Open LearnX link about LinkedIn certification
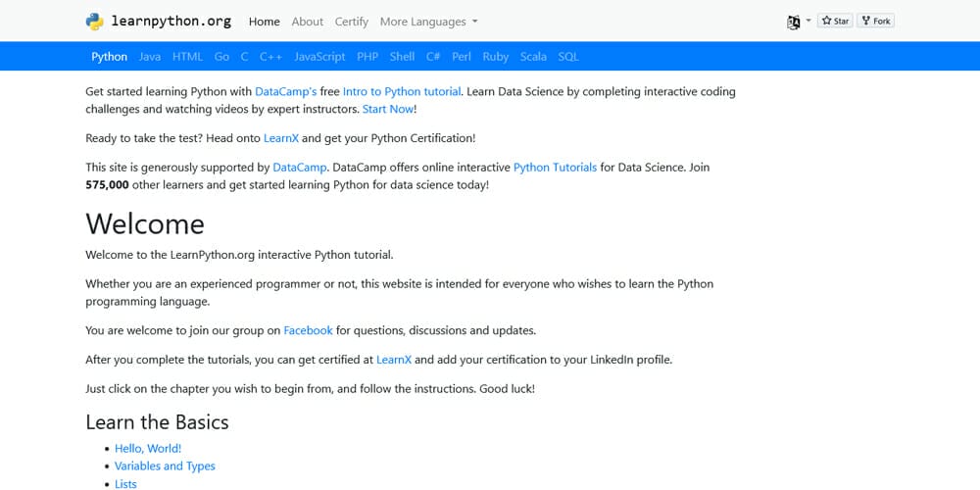The height and width of the screenshot is (490, 980). click(x=394, y=360)
